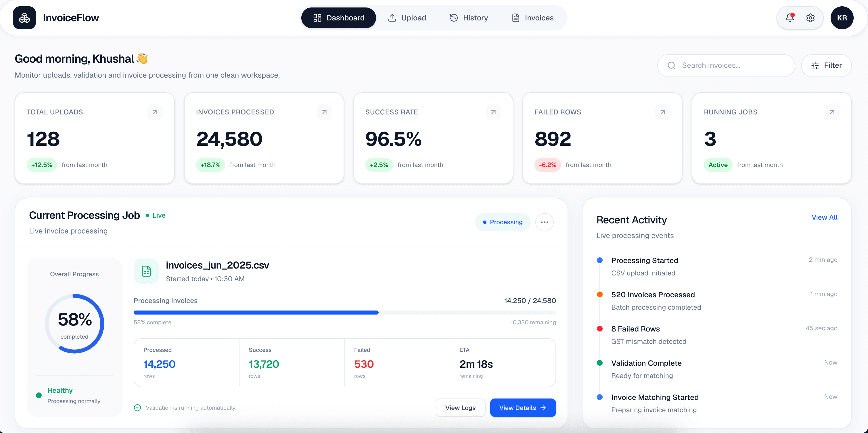Open Running Jobs card arrow
This screenshot has height=433, width=868.
(x=832, y=112)
